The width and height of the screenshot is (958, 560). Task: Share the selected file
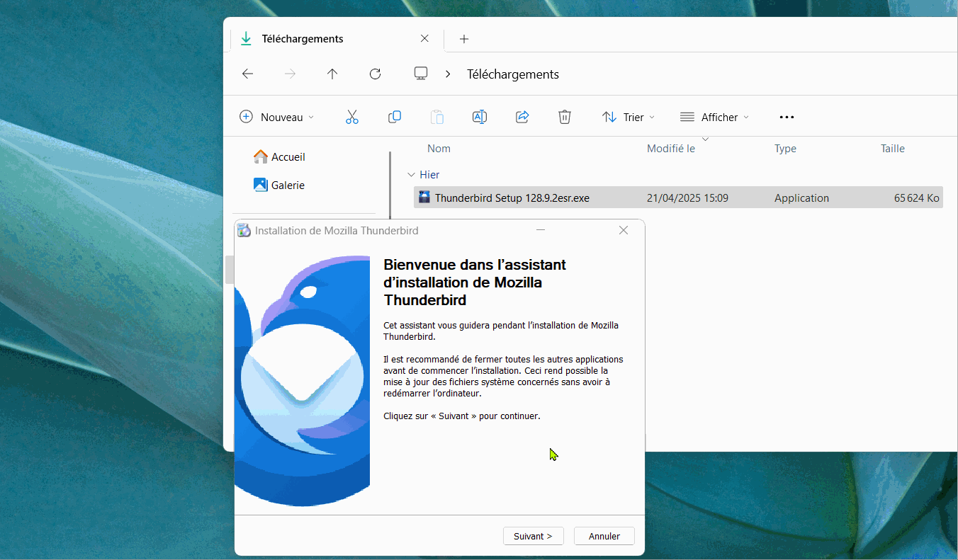click(x=522, y=117)
